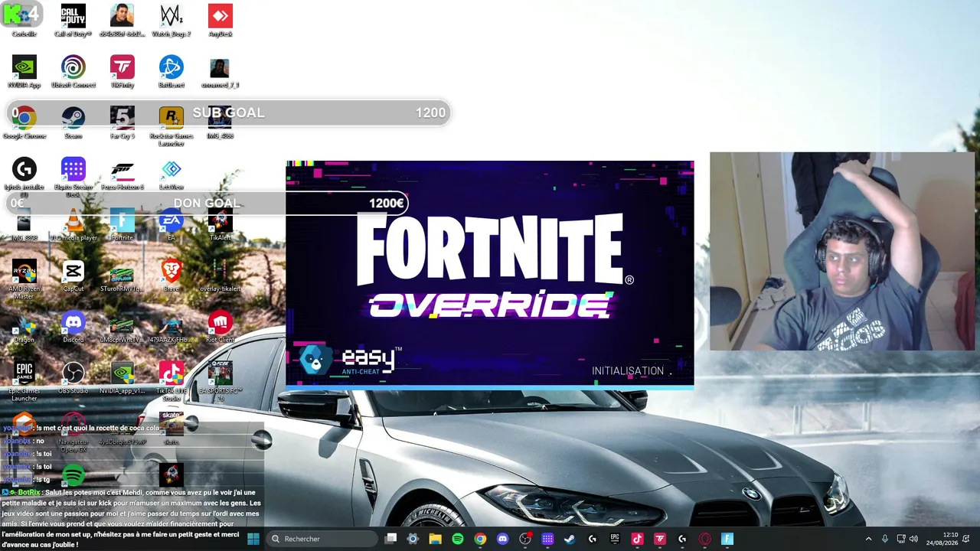Select the Fortnite desktop shortcut
The width and height of the screenshot is (980, 551).
(x=122, y=225)
